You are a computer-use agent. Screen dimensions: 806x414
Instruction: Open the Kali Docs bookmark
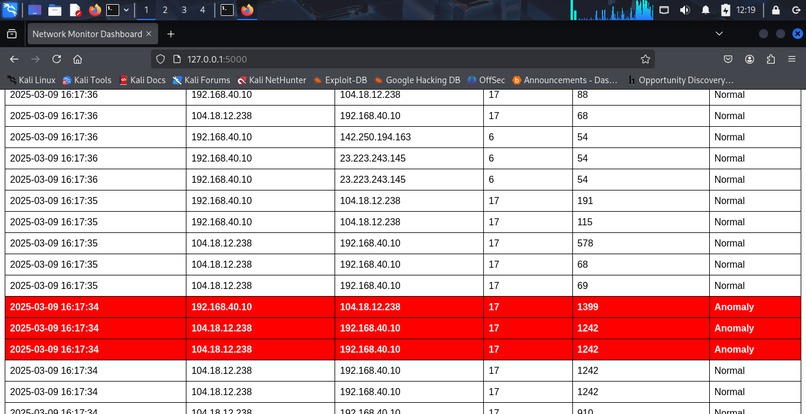pyautogui.click(x=142, y=80)
